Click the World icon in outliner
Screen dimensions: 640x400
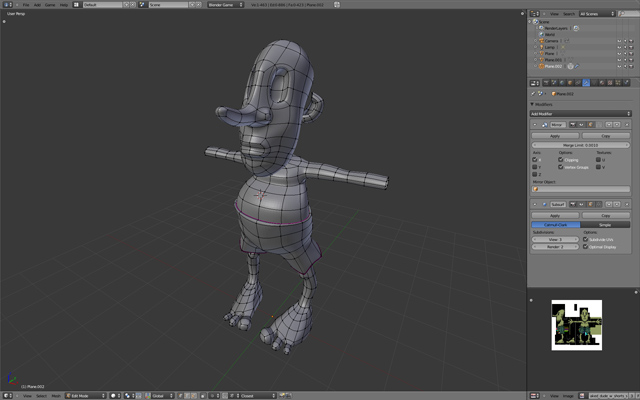[541, 34]
